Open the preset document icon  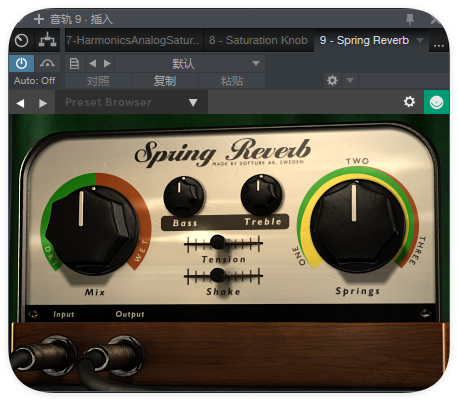click(x=74, y=63)
